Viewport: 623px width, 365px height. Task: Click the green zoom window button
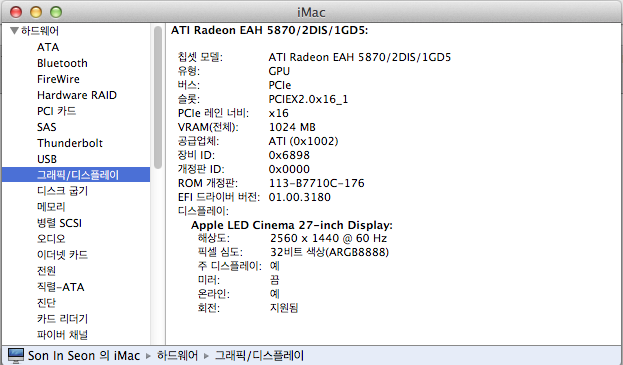(x=56, y=12)
